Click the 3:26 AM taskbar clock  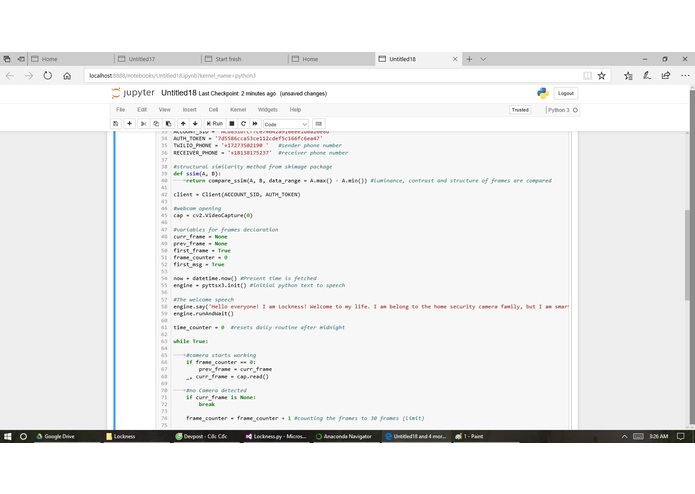[x=659, y=436]
